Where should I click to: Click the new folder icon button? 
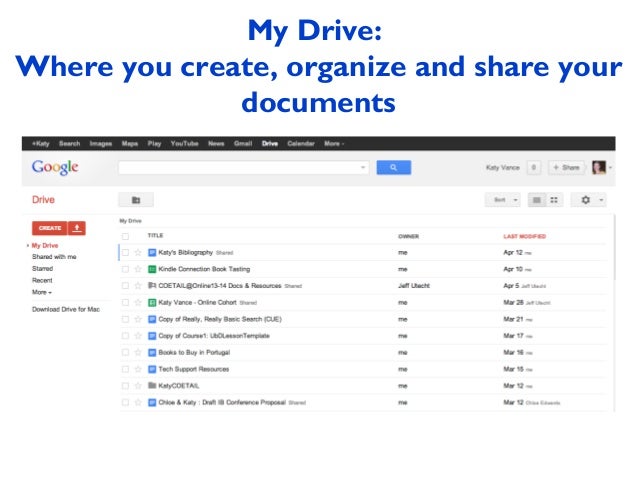click(x=136, y=200)
